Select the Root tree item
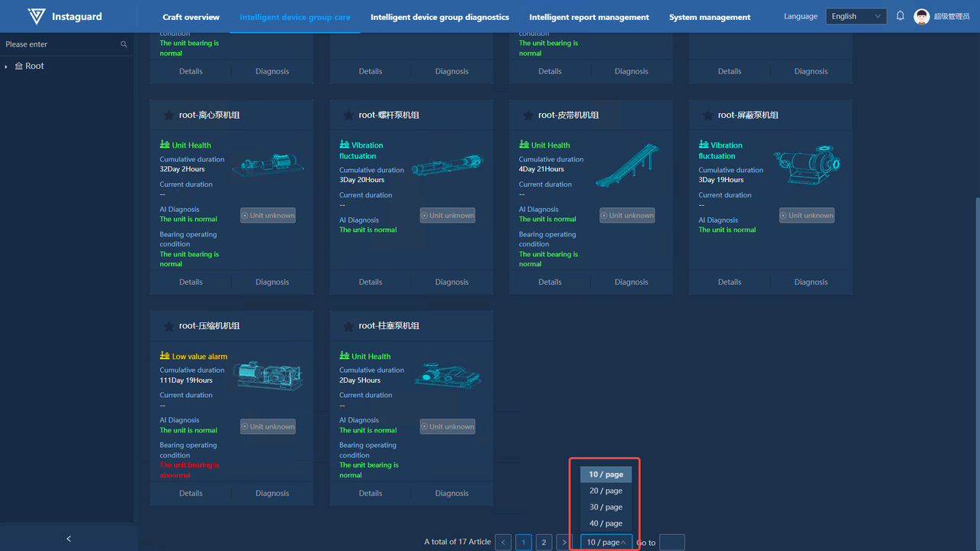The width and height of the screenshot is (980, 551). tap(34, 67)
